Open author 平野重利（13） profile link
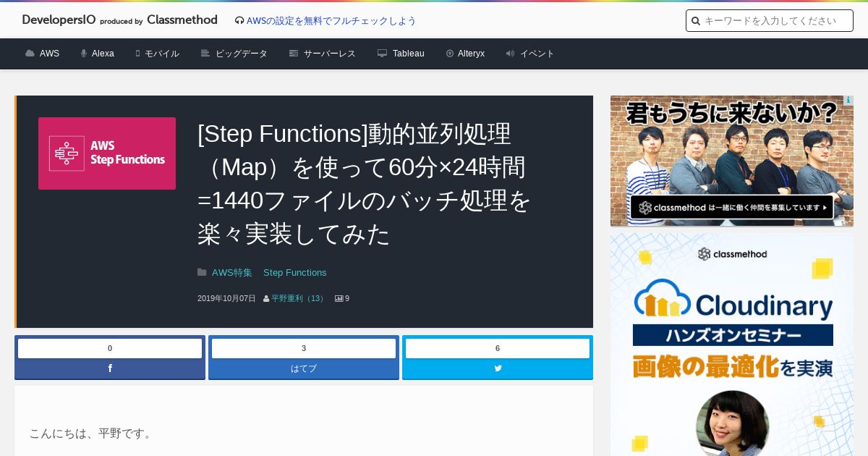This screenshot has height=456, width=868. tap(299, 298)
